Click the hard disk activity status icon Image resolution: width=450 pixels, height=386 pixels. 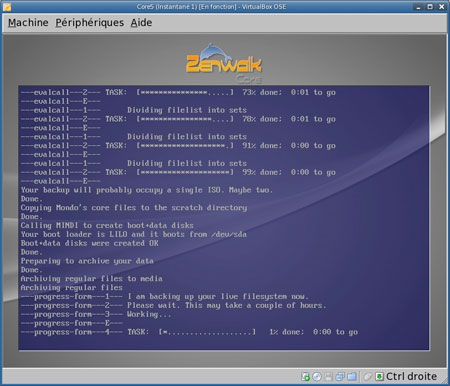point(305,377)
